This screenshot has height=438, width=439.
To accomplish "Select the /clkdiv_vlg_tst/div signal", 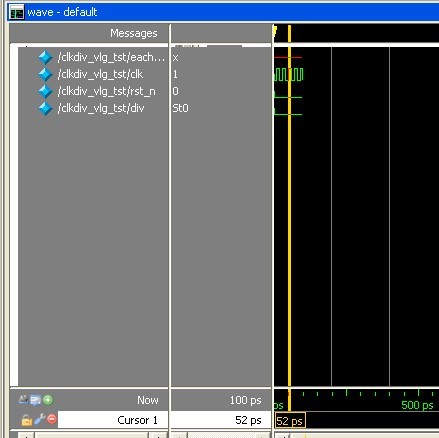I will 101,108.
